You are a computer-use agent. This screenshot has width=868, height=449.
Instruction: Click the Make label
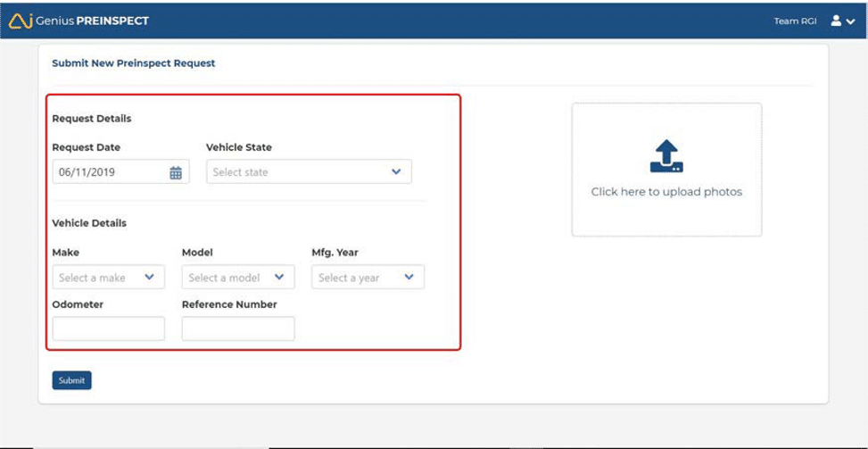tap(66, 253)
